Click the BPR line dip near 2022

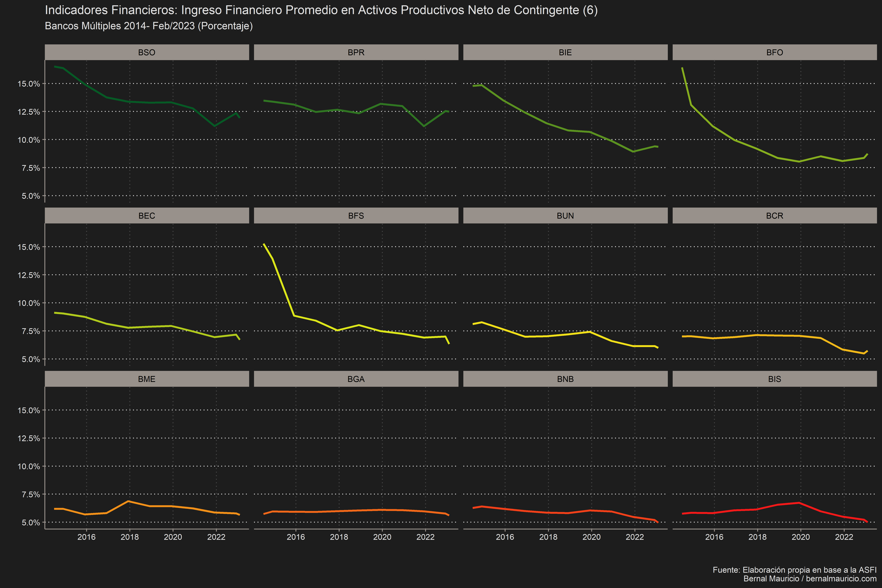click(x=424, y=126)
